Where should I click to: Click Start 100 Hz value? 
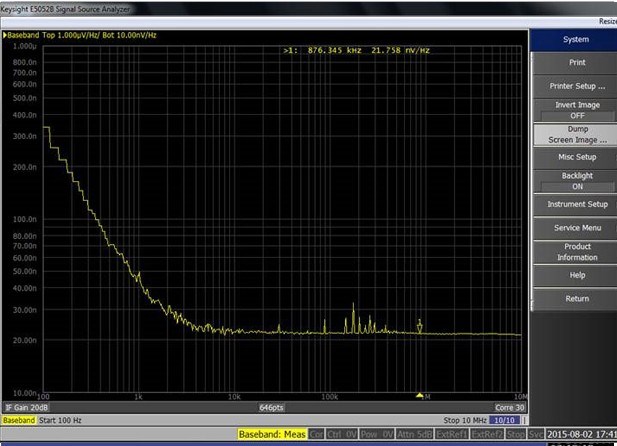coord(60,420)
